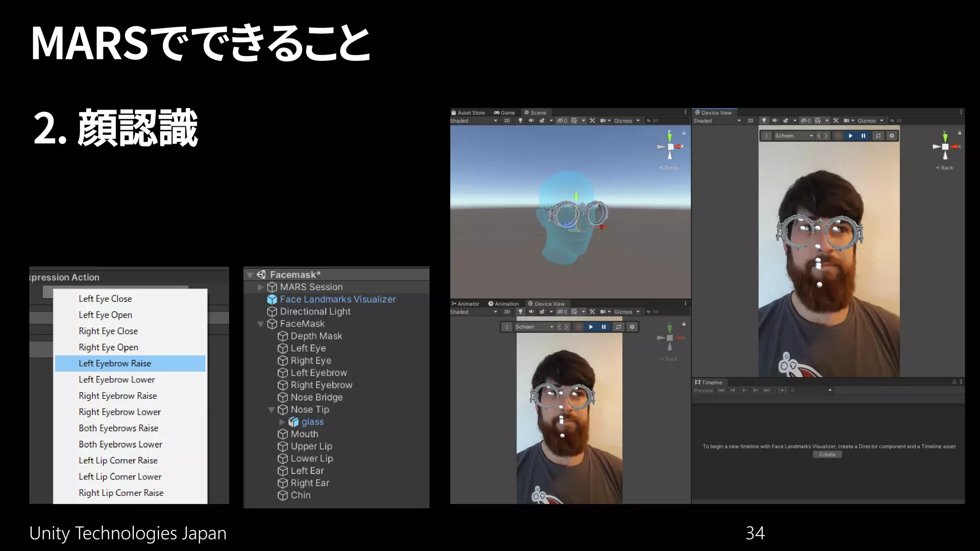Viewport: 980px width, 551px height.
Task: Toggle scene lighting bulb in Scene view toolbar
Action: (521, 121)
